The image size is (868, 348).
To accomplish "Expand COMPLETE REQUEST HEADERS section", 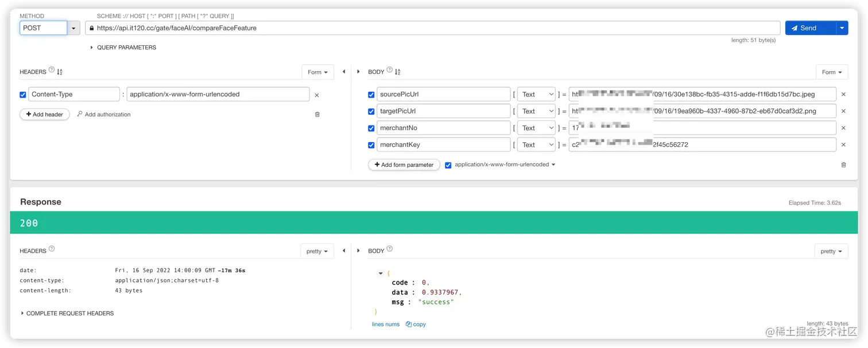I will click(x=67, y=314).
